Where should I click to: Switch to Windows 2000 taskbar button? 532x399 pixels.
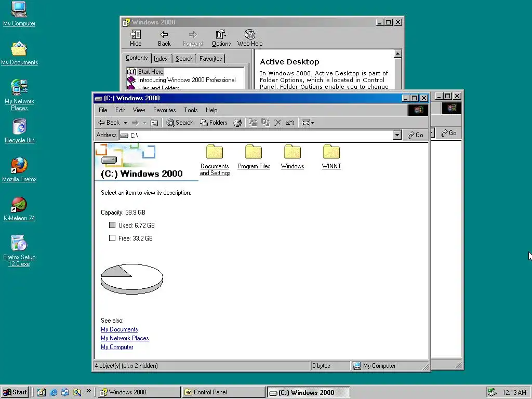(x=139, y=392)
